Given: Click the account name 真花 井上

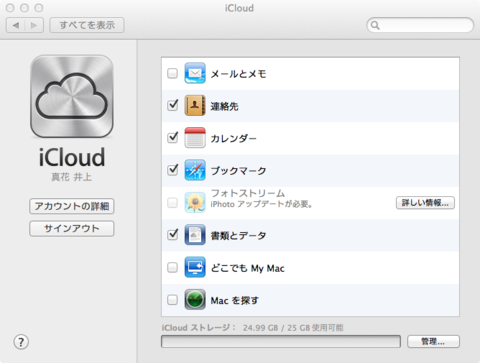Looking at the screenshot, I should pos(72,177).
